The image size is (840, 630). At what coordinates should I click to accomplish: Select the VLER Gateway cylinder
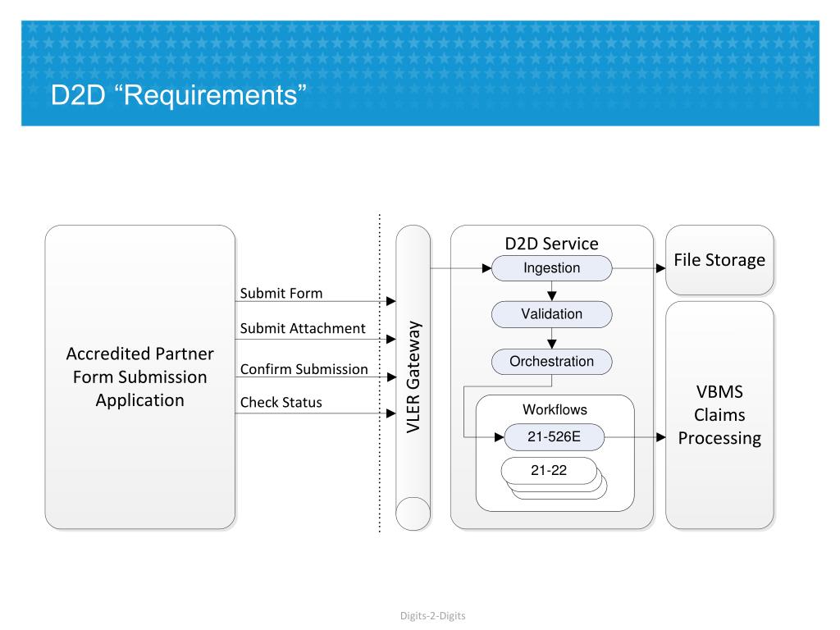click(413, 377)
